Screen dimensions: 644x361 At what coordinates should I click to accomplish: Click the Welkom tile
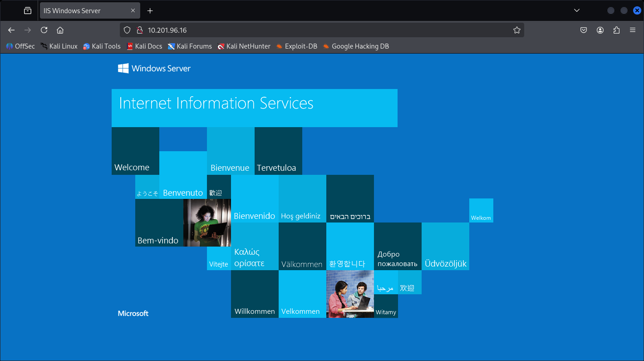point(481,210)
